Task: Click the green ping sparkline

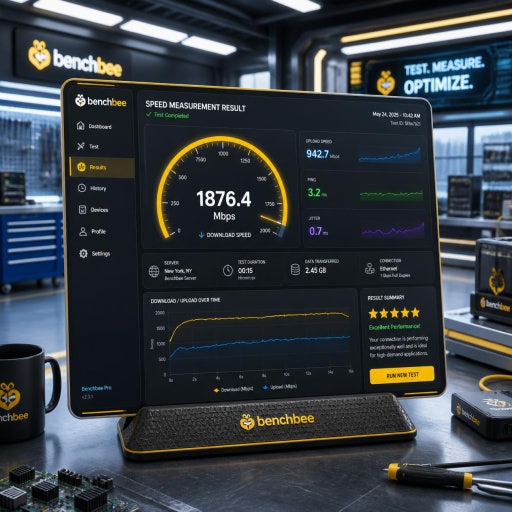Action: click(391, 195)
